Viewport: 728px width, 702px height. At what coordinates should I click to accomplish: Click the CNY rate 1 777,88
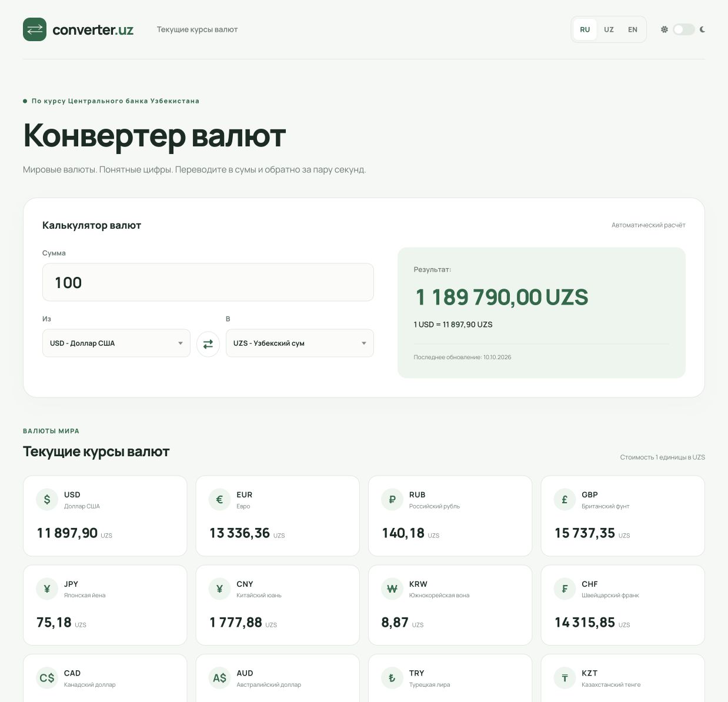236,623
